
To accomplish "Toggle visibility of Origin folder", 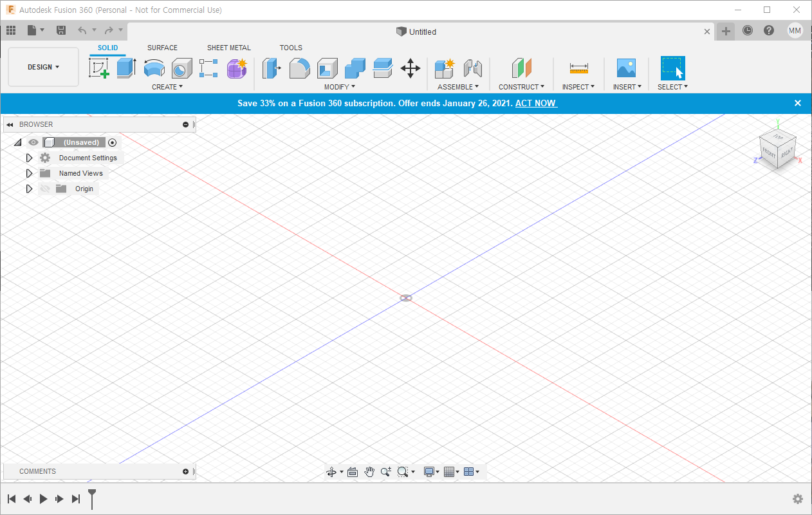I will click(x=45, y=189).
